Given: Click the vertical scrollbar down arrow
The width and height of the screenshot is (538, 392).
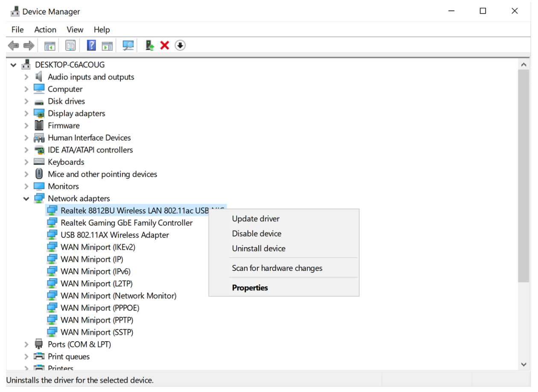Looking at the screenshot, I should [x=524, y=364].
